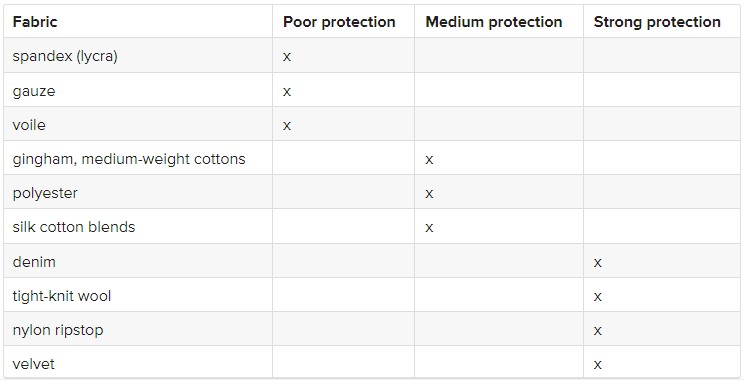Click the x mark in the gauze row
Viewport: 744px width, 380px height.
(x=287, y=91)
